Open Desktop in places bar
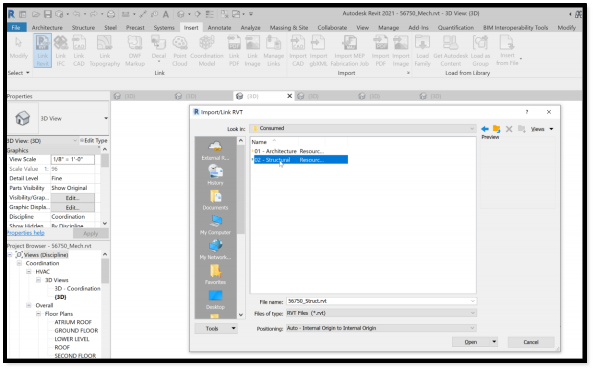The width and height of the screenshot is (595, 371). pyautogui.click(x=215, y=299)
